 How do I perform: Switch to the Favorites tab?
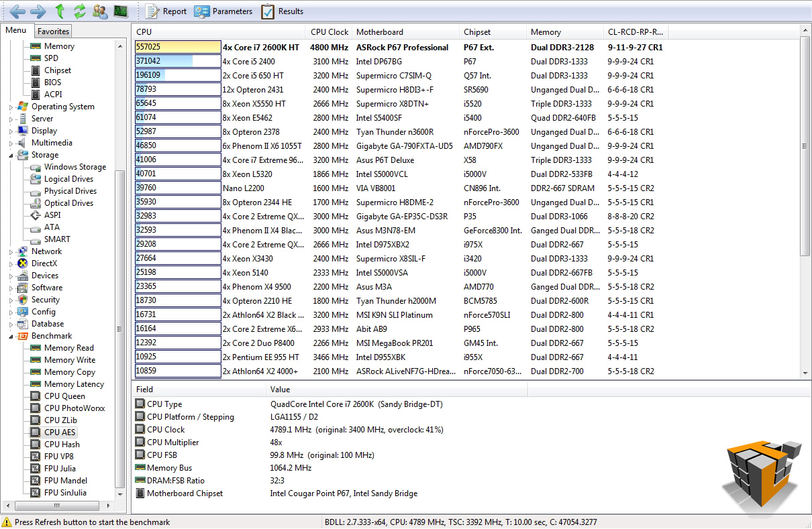[53, 31]
